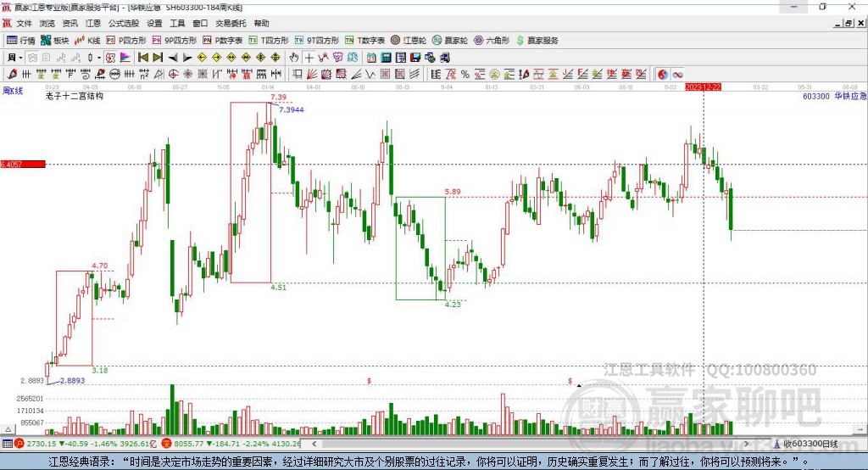Select the n² square tool
The height and width of the screenshot is (470, 868).
click(x=144, y=75)
